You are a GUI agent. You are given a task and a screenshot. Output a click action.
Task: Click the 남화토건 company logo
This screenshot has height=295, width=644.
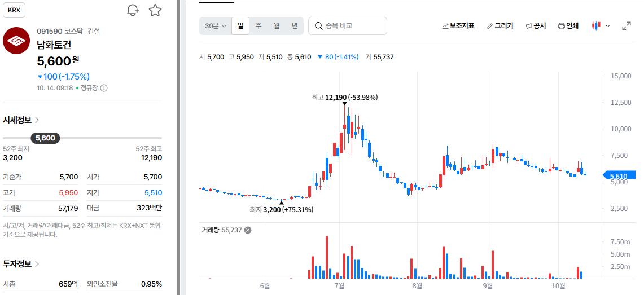pyautogui.click(x=16, y=41)
